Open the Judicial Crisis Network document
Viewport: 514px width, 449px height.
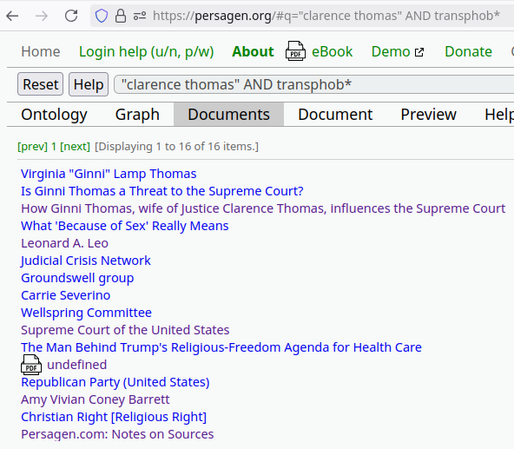point(86,260)
